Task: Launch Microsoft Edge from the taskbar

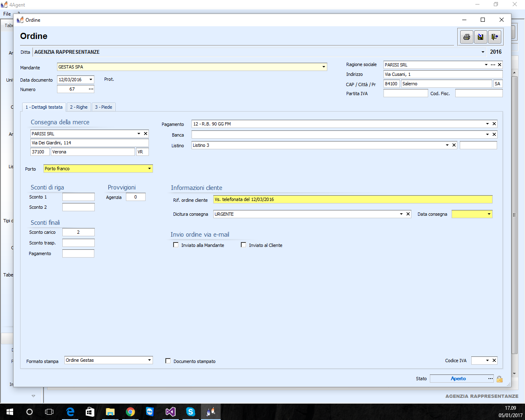Action: pyautogui.click(x=70, y=412)
